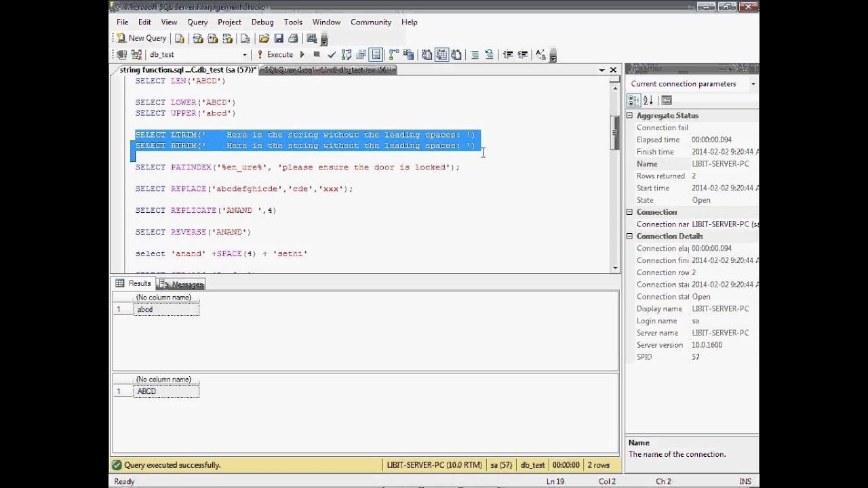
Task: Select the Server version property row
Action: (692, 345)
